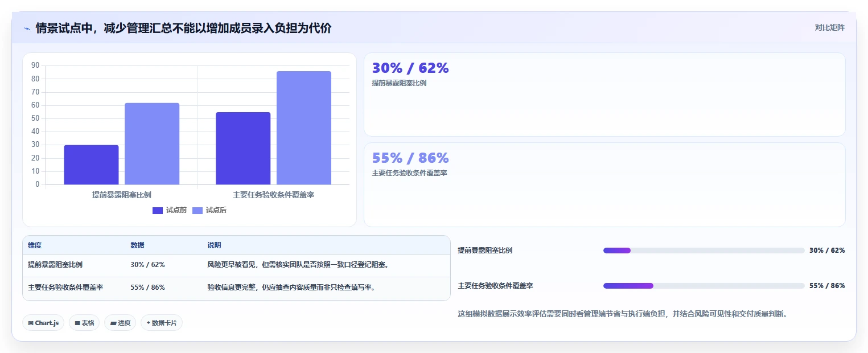This screenshot has height=353, width=868.
Task: Click 提前暴露阻塞比例 caption in stat card
Action: 399,83
